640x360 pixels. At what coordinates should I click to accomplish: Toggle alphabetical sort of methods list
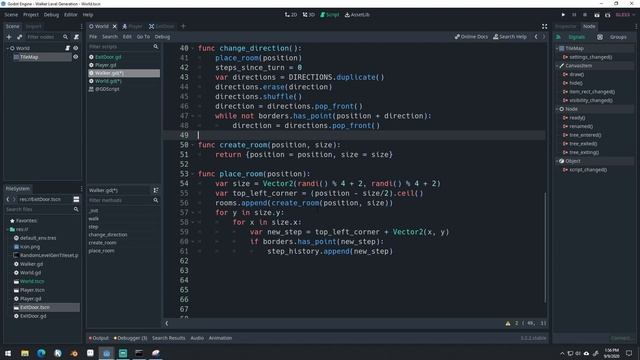click(x=156, y=190)
